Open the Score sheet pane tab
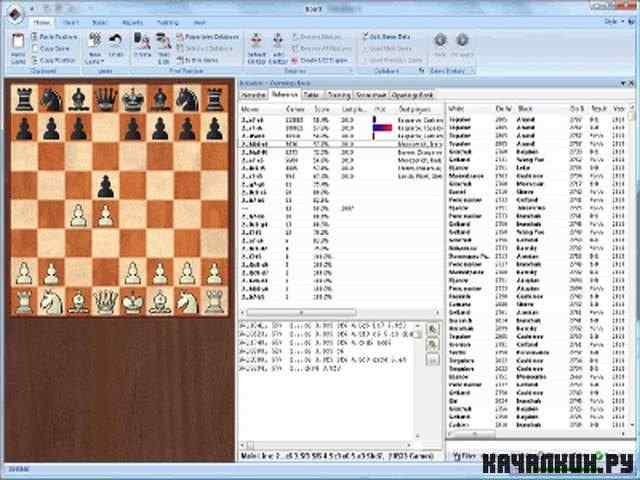This screenshot has height=480, width=640. point(371,95)
